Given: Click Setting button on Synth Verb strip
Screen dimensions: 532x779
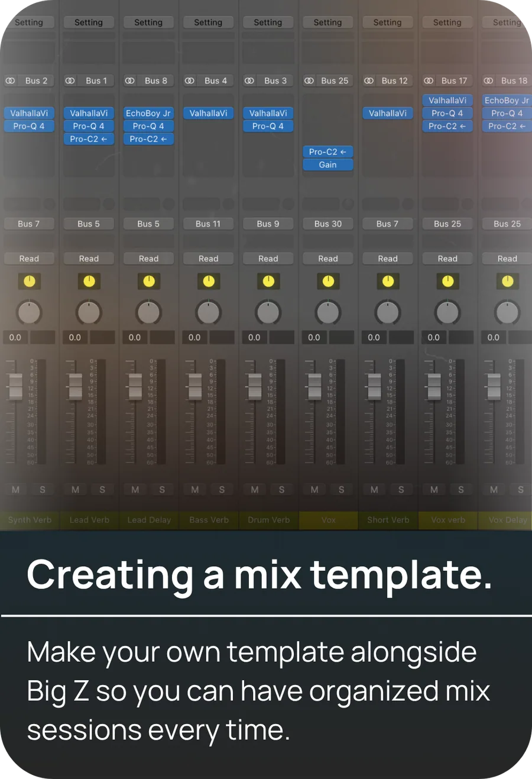Looking at the screenshot, I should point(29,22).
